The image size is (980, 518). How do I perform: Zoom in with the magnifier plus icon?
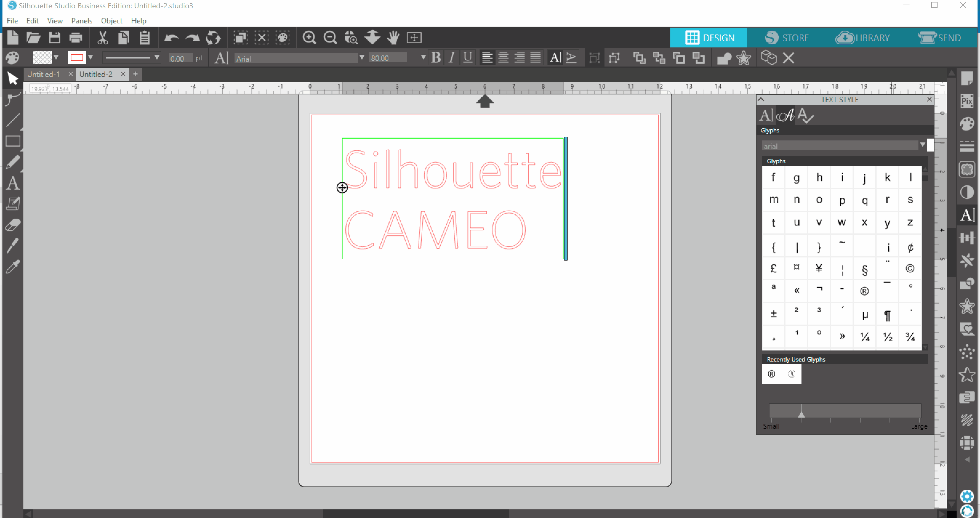tap(309, 37)
